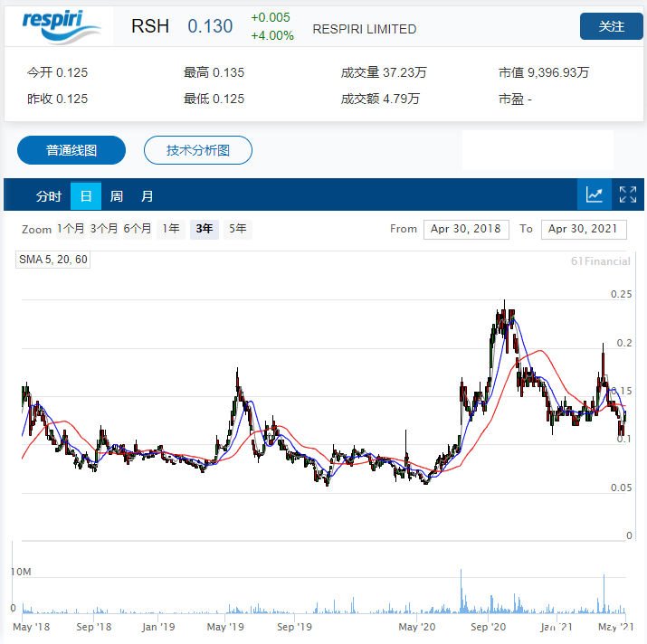647x644 pixels.
Task: Click the Sep '18 x-axis label
Action: [x=94, y=627]
